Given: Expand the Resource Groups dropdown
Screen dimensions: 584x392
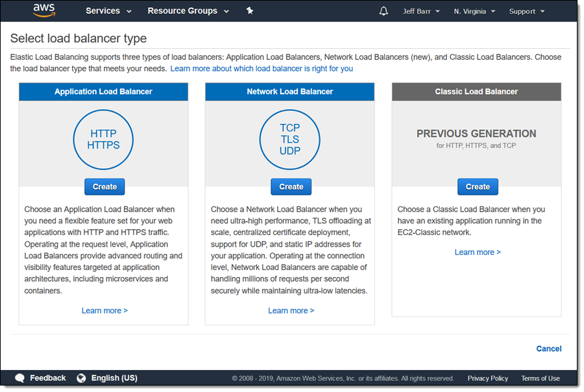Looking at the screenshot, I should [x=188, y=11].
